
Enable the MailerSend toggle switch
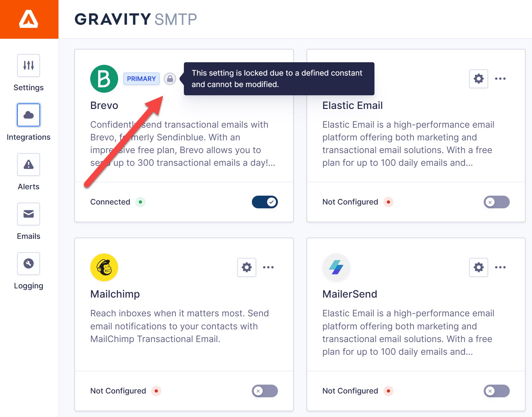(497, 391)
